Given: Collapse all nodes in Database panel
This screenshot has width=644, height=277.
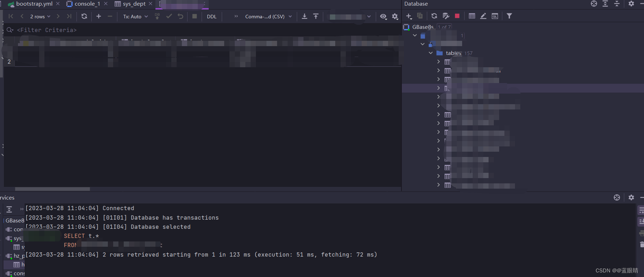Looking at the screenshot, I should (x=617, y=4).
